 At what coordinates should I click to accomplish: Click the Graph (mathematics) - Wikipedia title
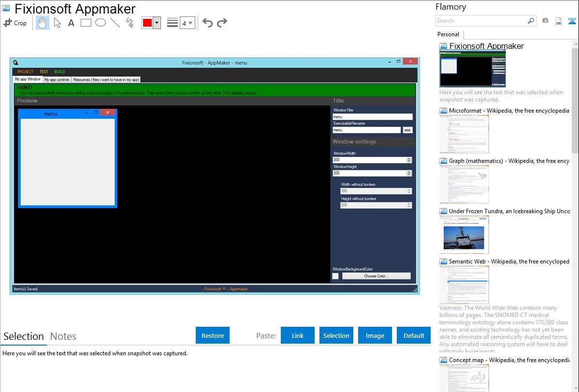click(509, 161)
